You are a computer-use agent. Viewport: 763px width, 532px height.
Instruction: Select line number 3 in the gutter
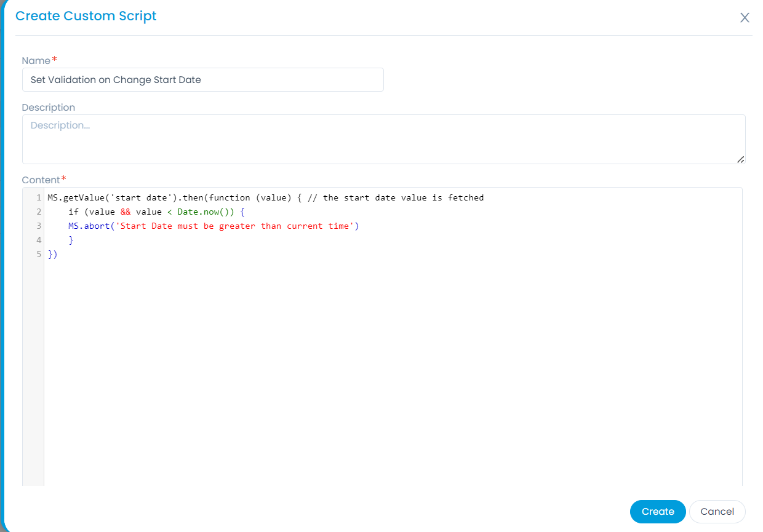pyautogui.click(x=39, y=226)
